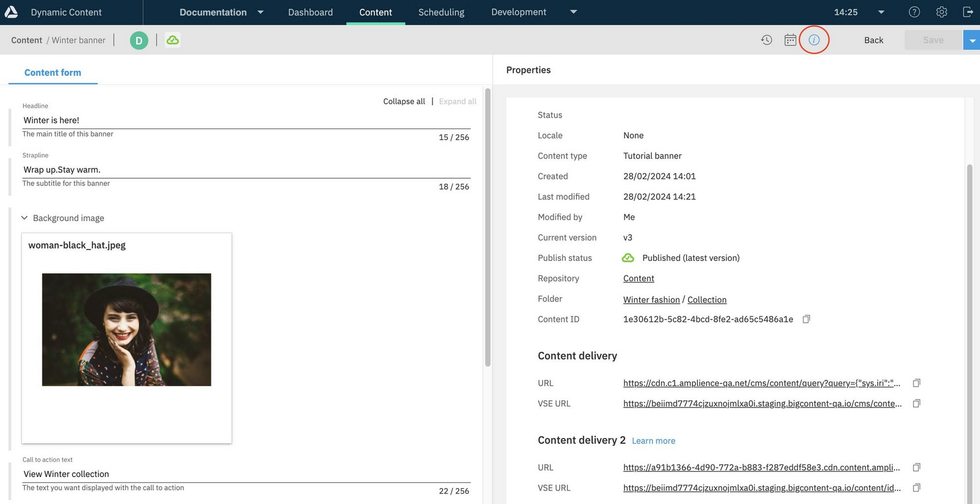This screenshot has width=980, height=504.
Task: Click the woman-black_hat.jpeg image thumbnail
Action: [126, 329]
